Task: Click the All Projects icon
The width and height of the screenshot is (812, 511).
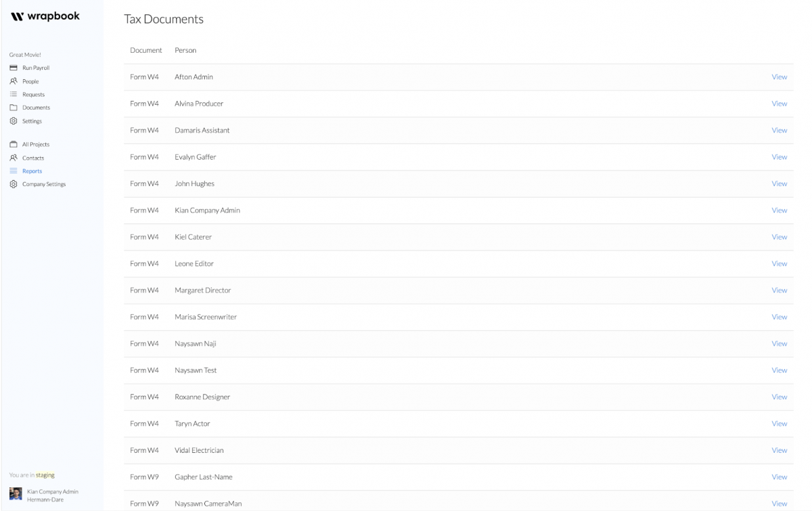Action: [x=13, y=144]
